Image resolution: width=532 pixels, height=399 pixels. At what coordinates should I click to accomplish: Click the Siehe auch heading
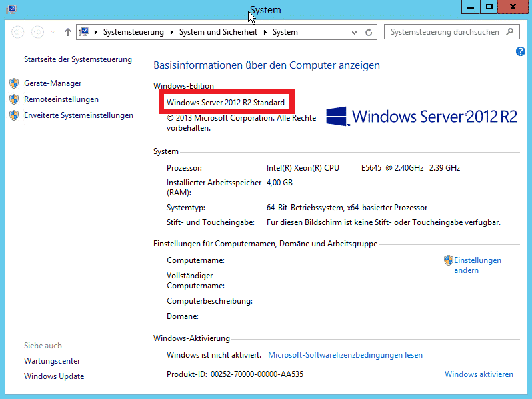[43, 346]
